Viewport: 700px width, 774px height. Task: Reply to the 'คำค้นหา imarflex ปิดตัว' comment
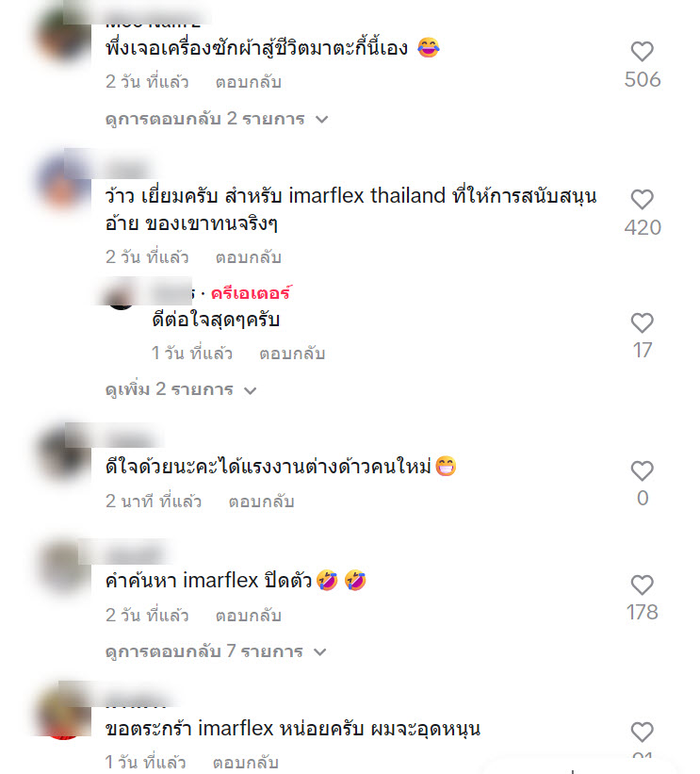(x=248, y=616)
